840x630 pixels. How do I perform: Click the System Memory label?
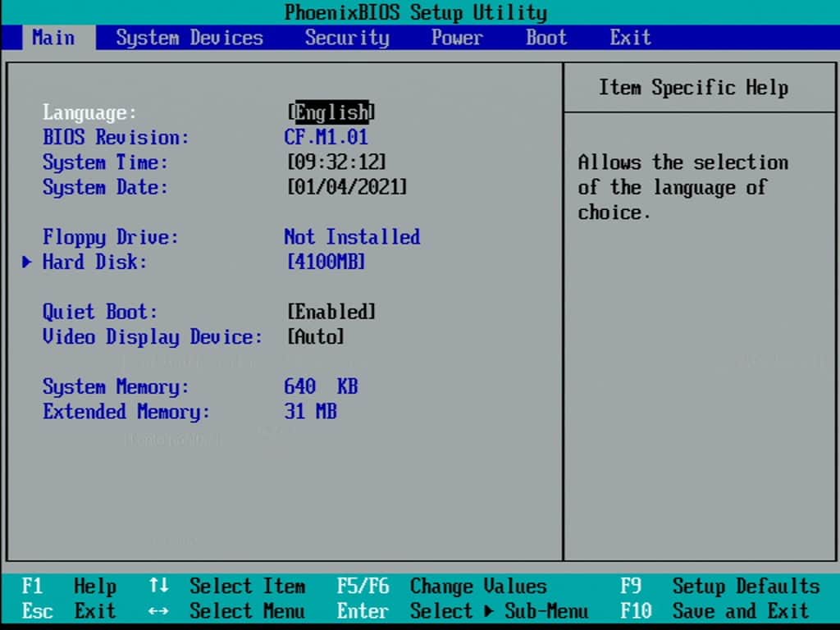click(116, 387)
